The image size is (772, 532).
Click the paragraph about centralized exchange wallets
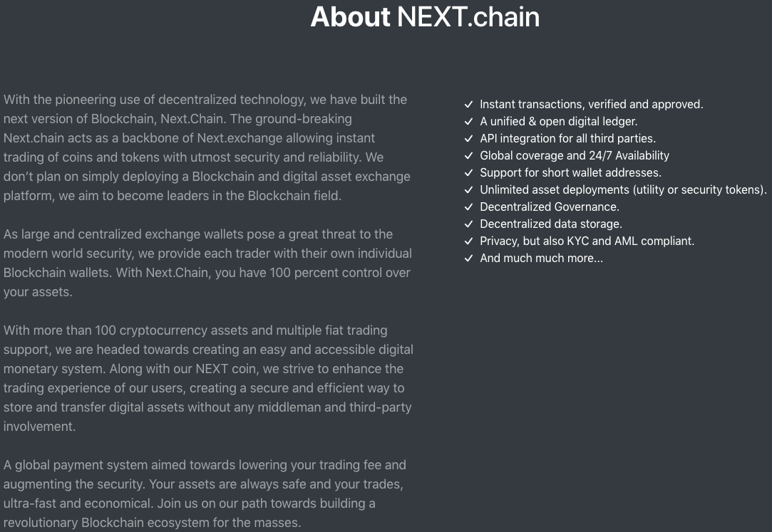click(x=207, y=263)
